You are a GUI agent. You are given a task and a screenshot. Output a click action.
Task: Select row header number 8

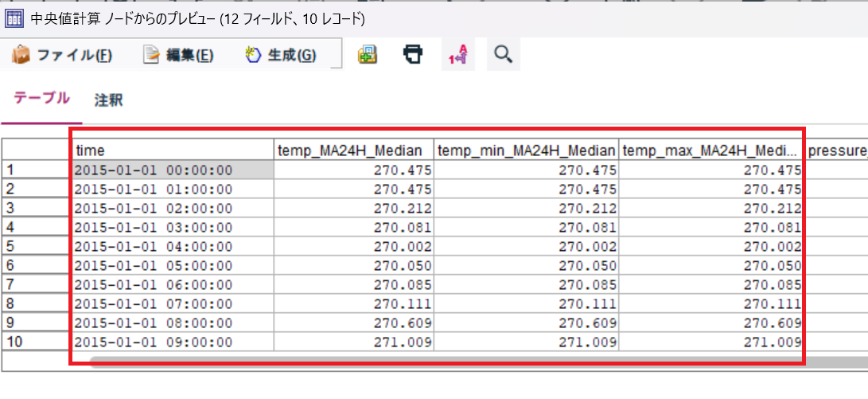37,303
